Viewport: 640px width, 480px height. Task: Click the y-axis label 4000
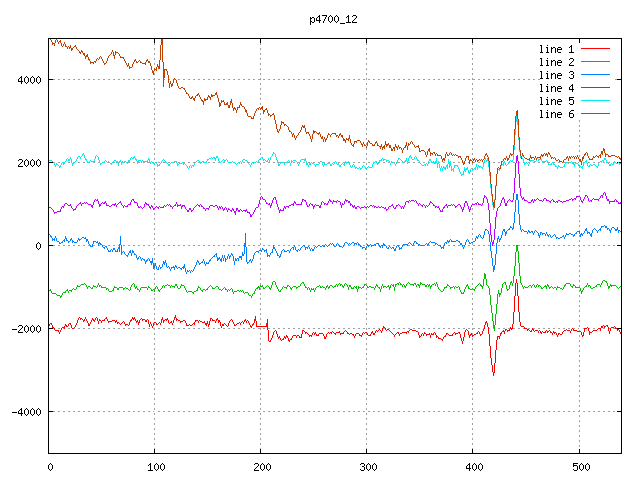click(x=29, y=80)
